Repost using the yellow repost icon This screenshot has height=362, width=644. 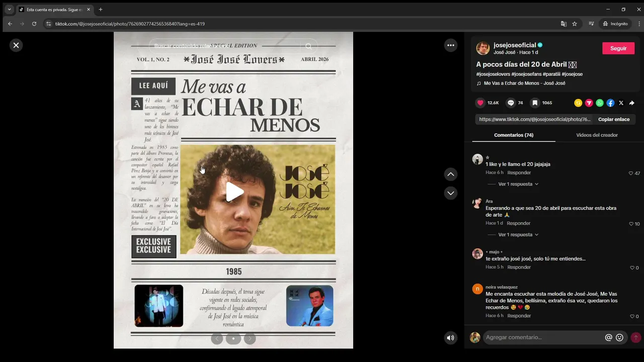pyautogui.click(x=578, y=103)
